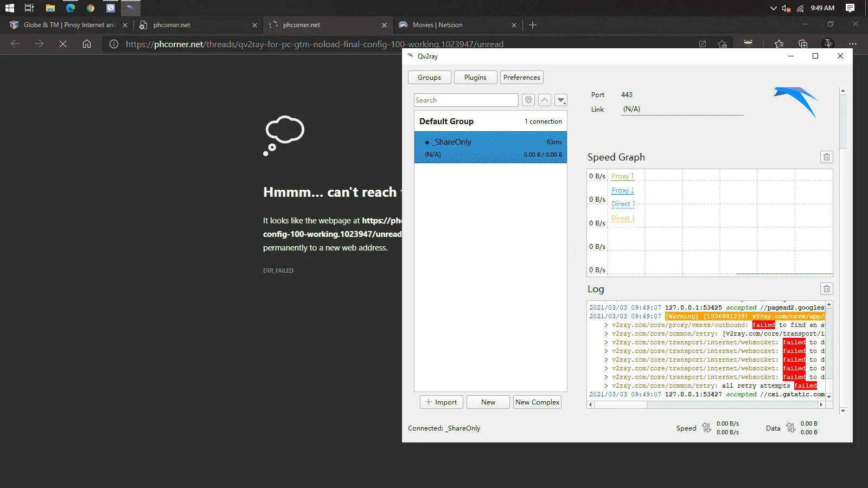Open the muted volume tray icon

coord(786,8)
